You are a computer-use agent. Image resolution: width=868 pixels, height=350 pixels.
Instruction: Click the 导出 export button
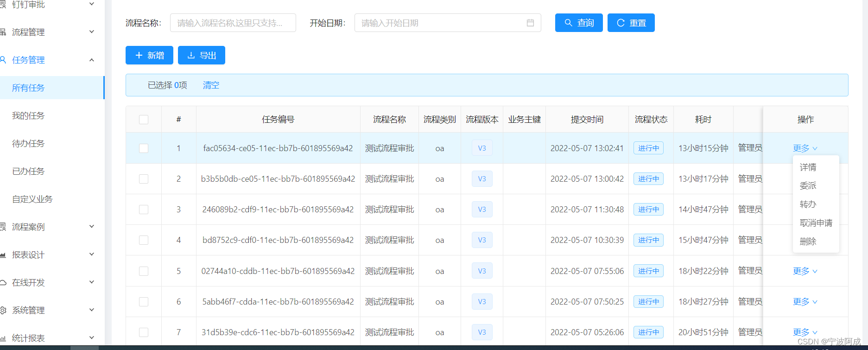click(x=202, y=55)
